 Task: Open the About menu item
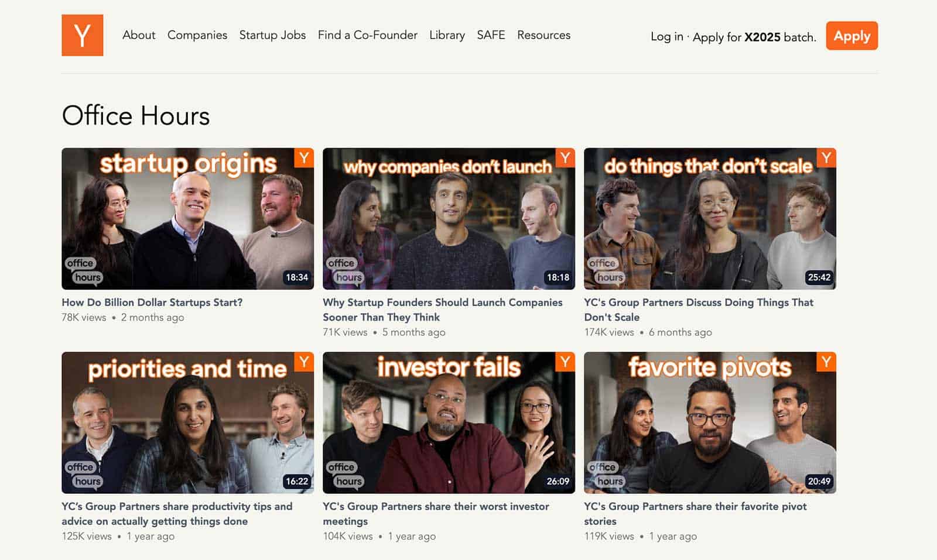pos(139,35)
